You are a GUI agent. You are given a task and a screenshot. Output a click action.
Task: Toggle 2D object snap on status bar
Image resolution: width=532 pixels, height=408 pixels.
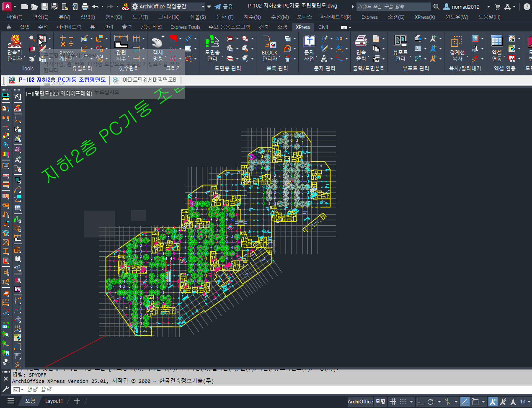click(x=475, y=401)
